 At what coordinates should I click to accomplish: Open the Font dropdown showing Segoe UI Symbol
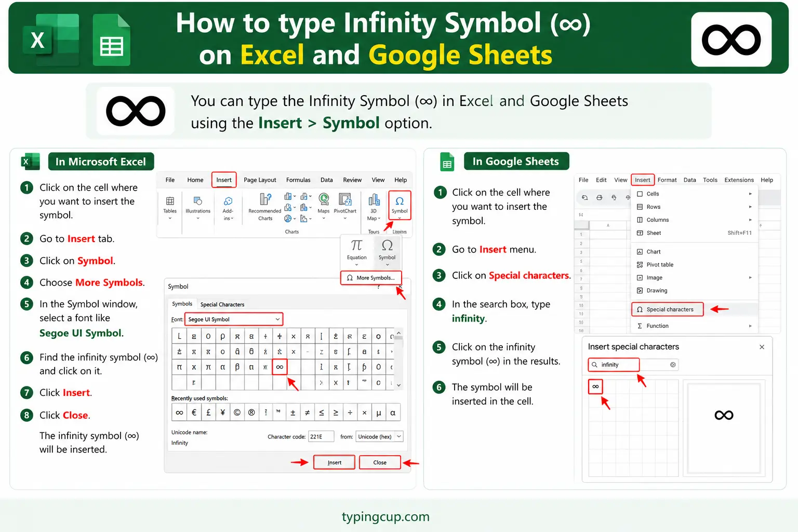234,319
